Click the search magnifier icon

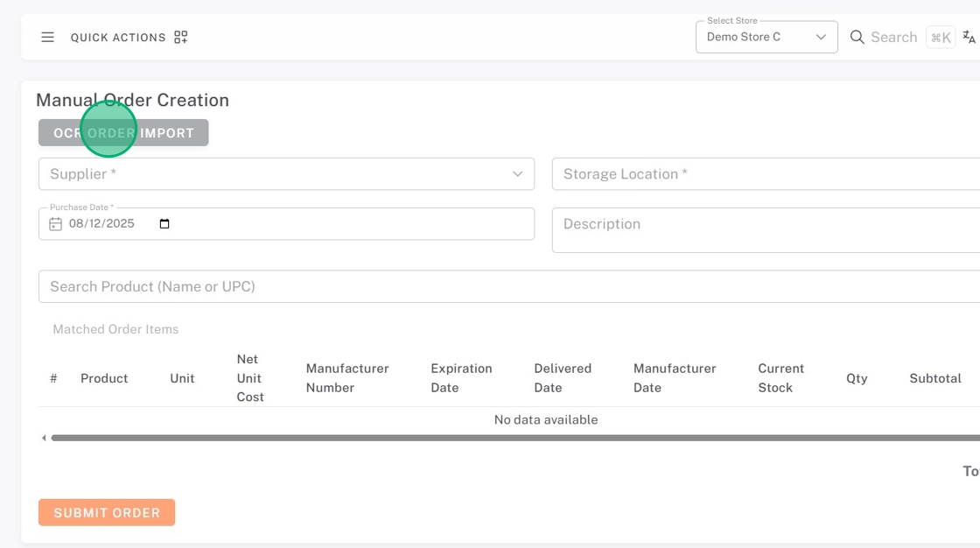click(x=857, y=37)
